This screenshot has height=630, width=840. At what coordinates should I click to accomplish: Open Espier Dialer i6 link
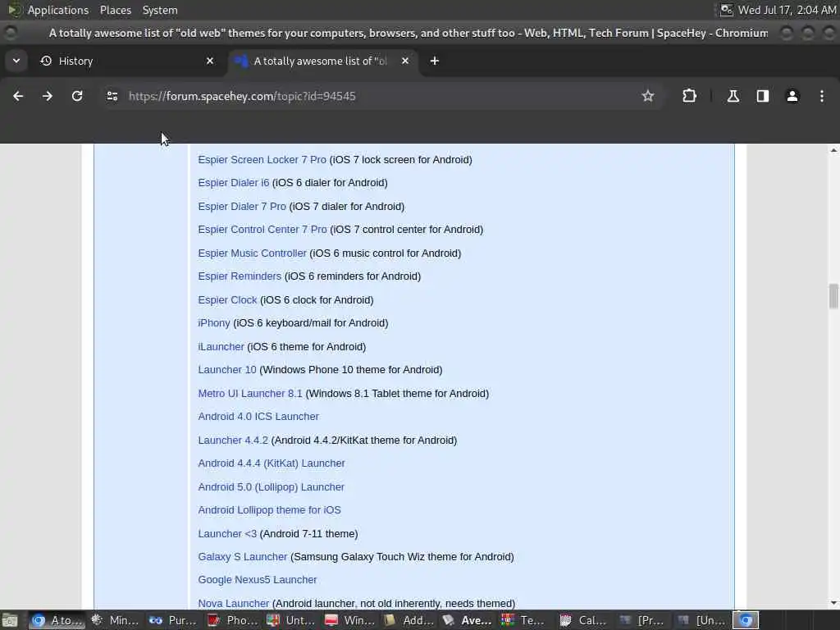[x=234, y=183]
